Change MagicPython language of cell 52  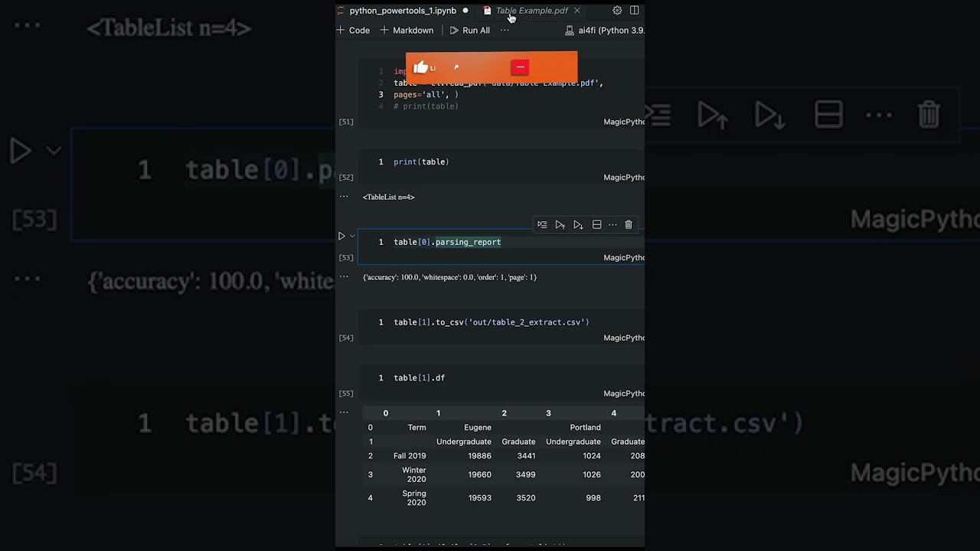623,178
